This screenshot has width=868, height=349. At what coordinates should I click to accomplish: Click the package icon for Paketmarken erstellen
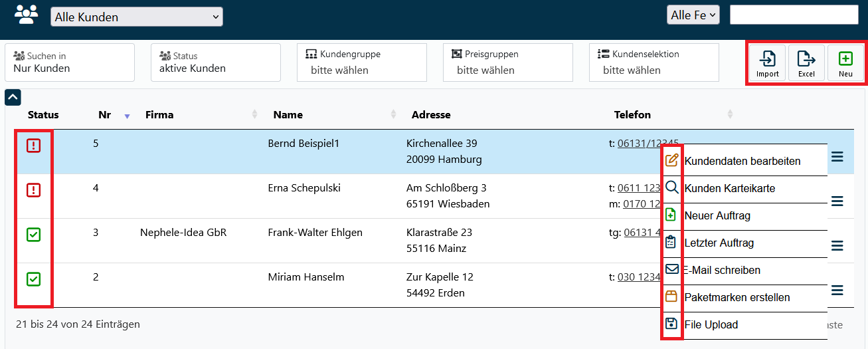(x=671, y=297)
